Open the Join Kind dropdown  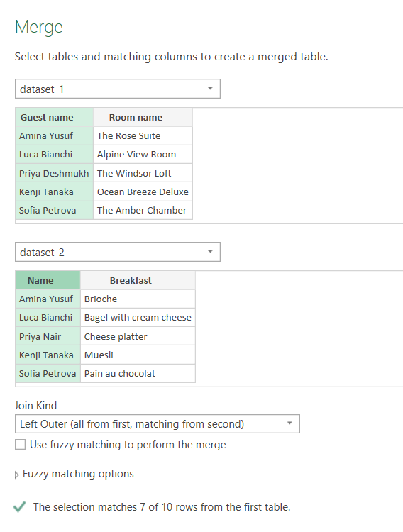158,423
